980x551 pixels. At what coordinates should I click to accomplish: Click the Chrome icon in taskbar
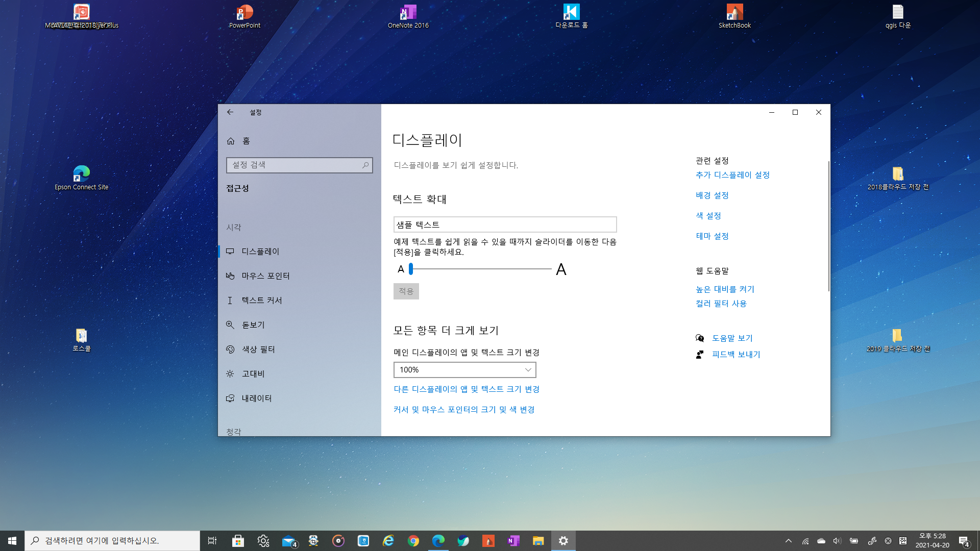pyautogui.click(x=413, y=541)
